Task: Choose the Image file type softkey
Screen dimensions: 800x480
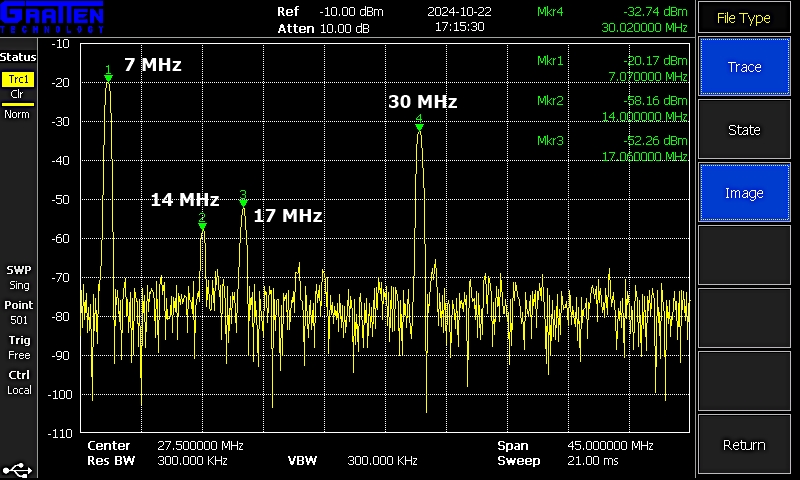Action: (x=744, y=193)
